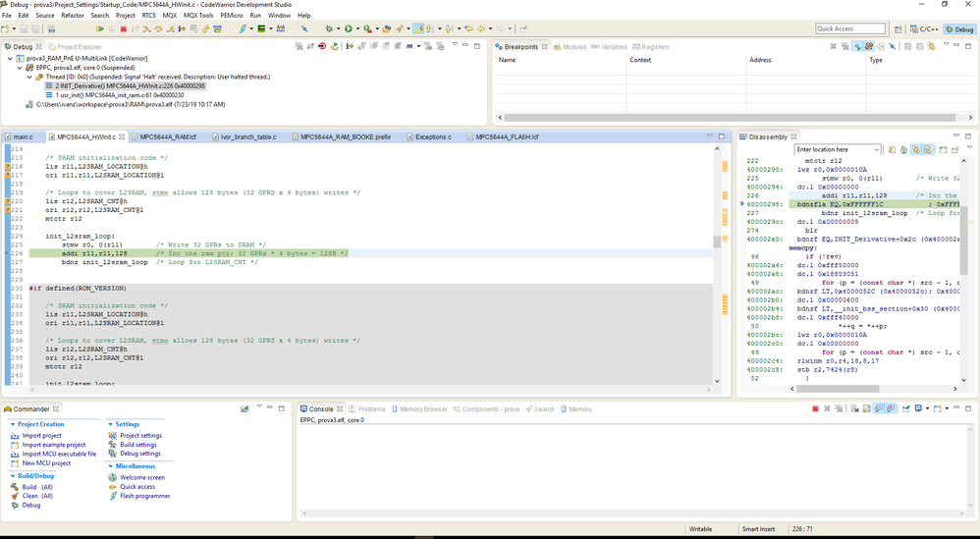Toggle Instruction Stepping Mode in Debug view
This screenshot has height=539, width=980.
[349, 46]
